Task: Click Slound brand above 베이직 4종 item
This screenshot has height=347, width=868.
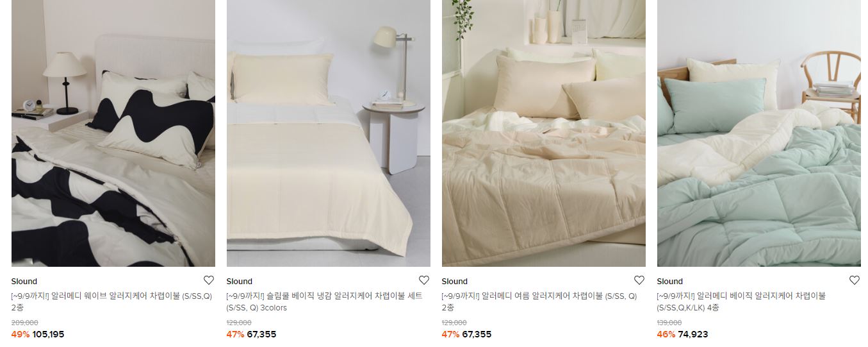Action: coord(670,282)
